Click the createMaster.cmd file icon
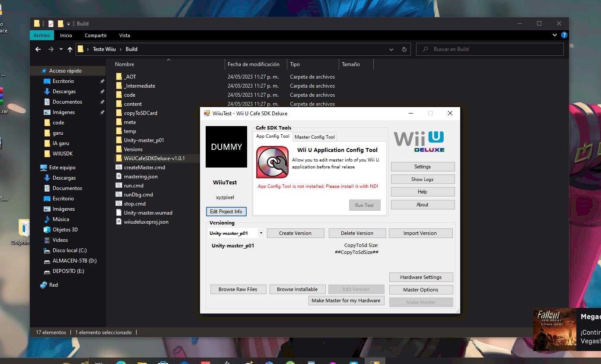Viewport: 601px width, 364px height. pyautogui.click(x=119, y=168)
